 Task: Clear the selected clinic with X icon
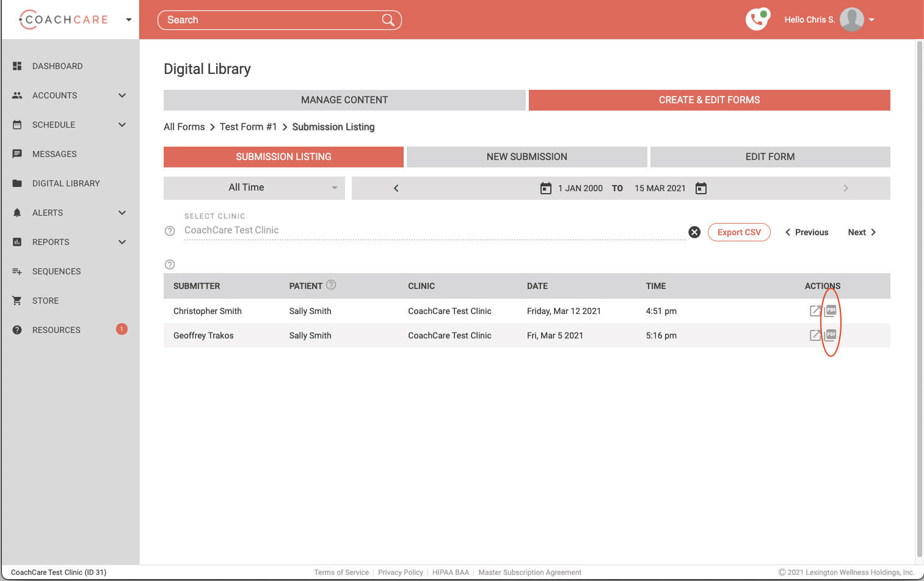pos(694,232)
